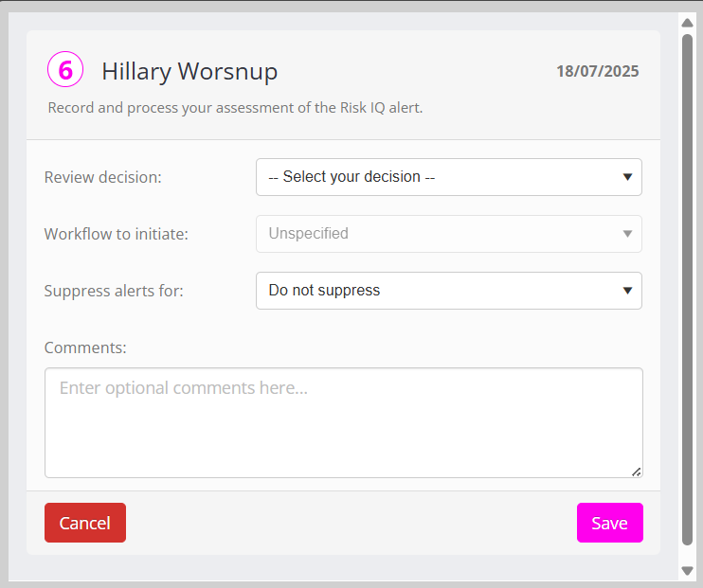Click the arrow beside 'Select your decision'
The height and width of the screenshot is (588, 703).
627,177
